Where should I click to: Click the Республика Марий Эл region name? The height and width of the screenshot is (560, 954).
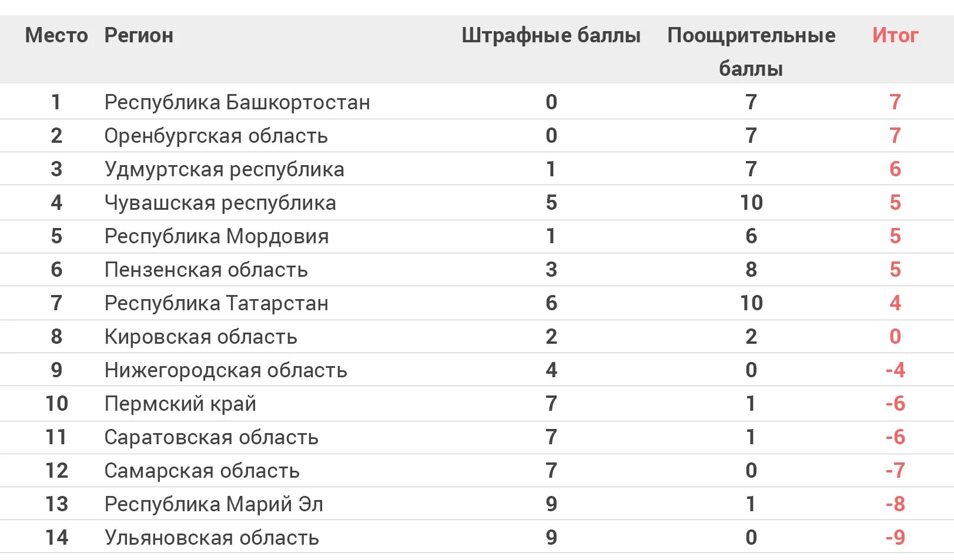tap(214, 504)
